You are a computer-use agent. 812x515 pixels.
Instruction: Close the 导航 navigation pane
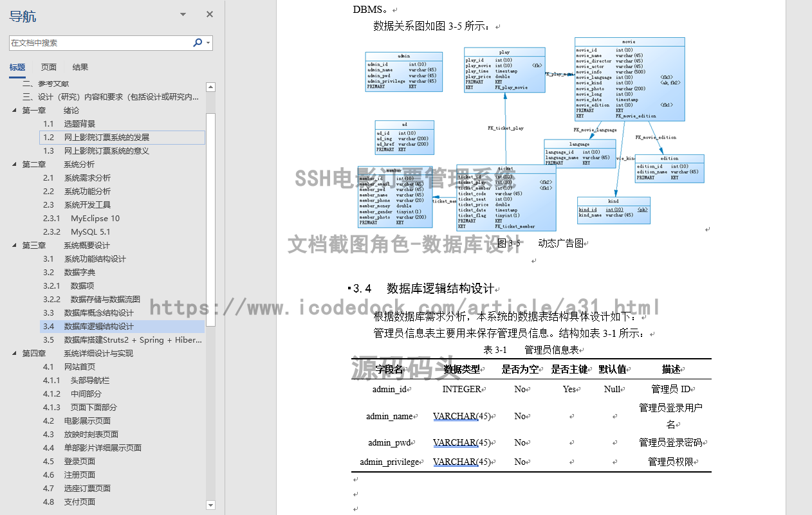tap(209, 14)
